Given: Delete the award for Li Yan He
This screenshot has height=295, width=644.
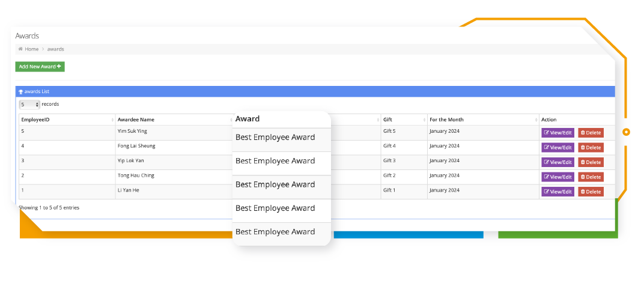Looking at the screenshot, I should point(591,192).
